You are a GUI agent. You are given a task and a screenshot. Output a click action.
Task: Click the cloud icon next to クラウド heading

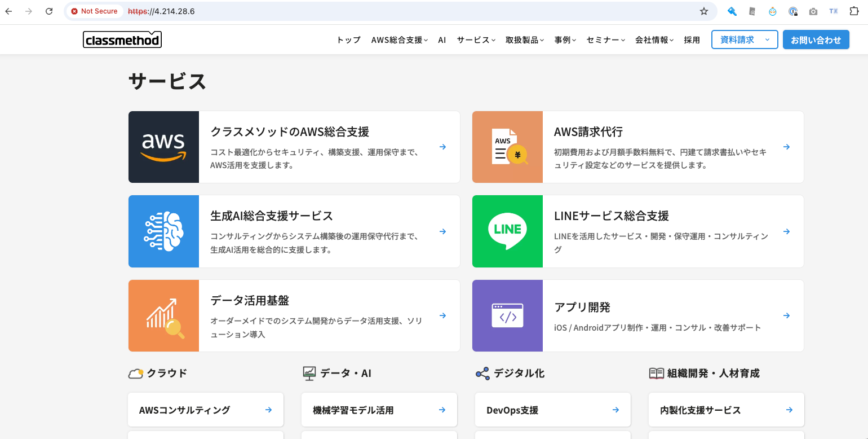[136, 373]
